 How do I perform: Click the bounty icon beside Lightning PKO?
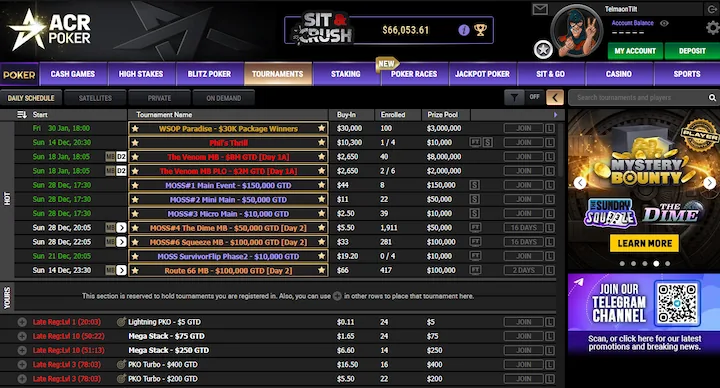pos(121,322)
